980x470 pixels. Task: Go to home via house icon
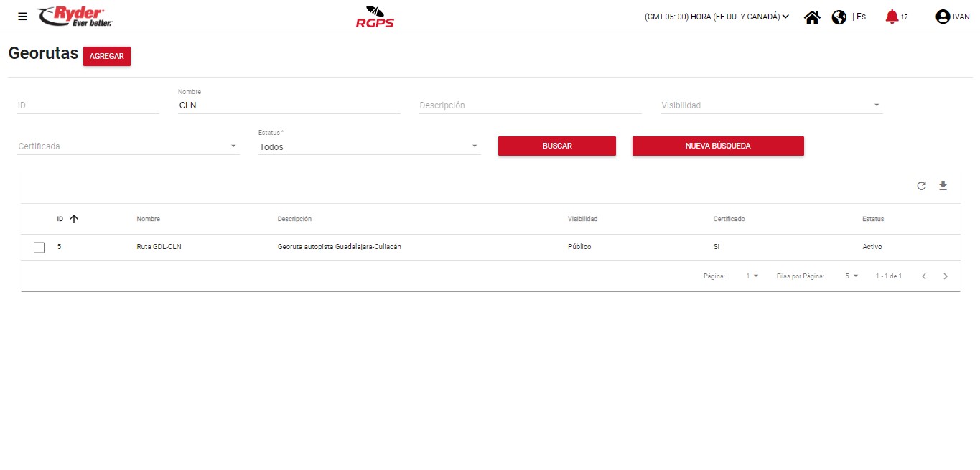click(812, 17)
